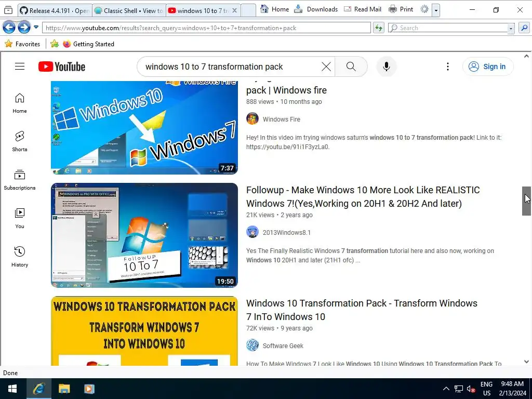
Task: Open the Favorites star button
Action: click(x=22, y=44)
